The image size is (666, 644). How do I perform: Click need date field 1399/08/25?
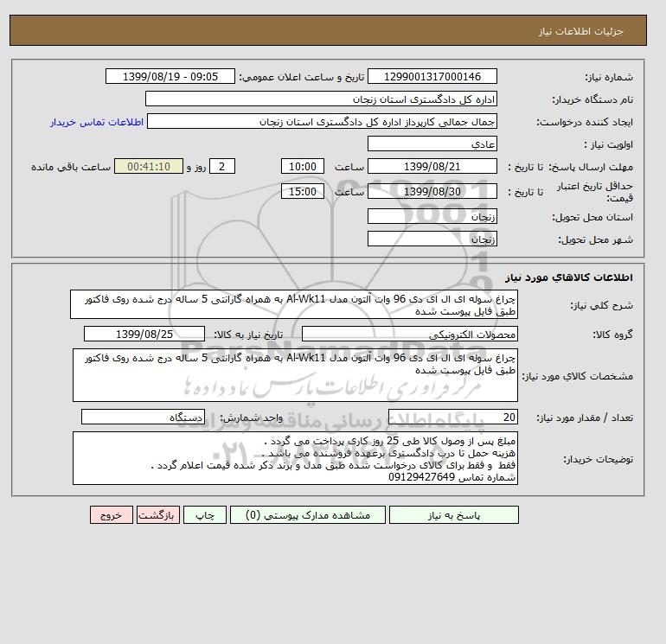(x=144, y=334)
